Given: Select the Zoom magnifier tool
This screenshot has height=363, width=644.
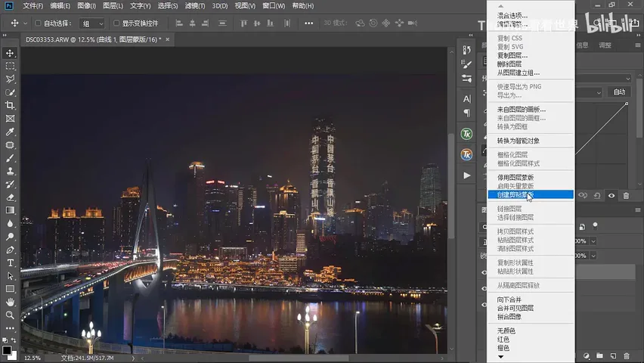Looking at the screenshot, I should (11, 315).
